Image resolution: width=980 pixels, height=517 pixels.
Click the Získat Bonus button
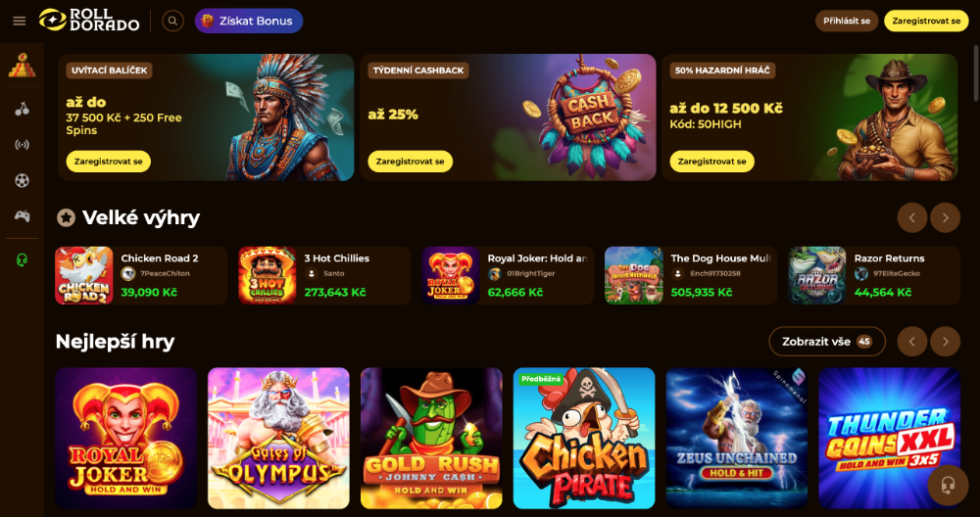(x=249, y=21)
